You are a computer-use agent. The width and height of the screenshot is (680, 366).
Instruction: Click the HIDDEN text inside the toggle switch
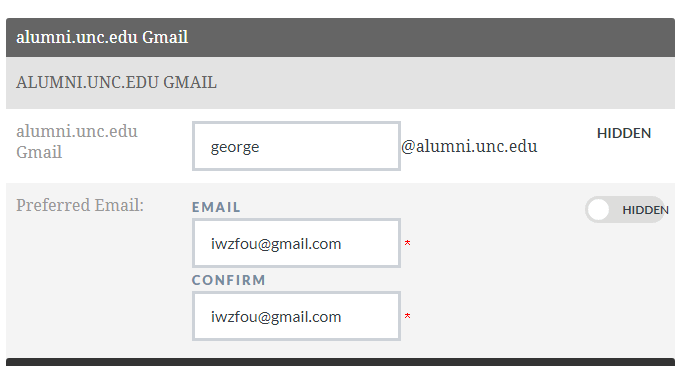(x=645, y=210)
